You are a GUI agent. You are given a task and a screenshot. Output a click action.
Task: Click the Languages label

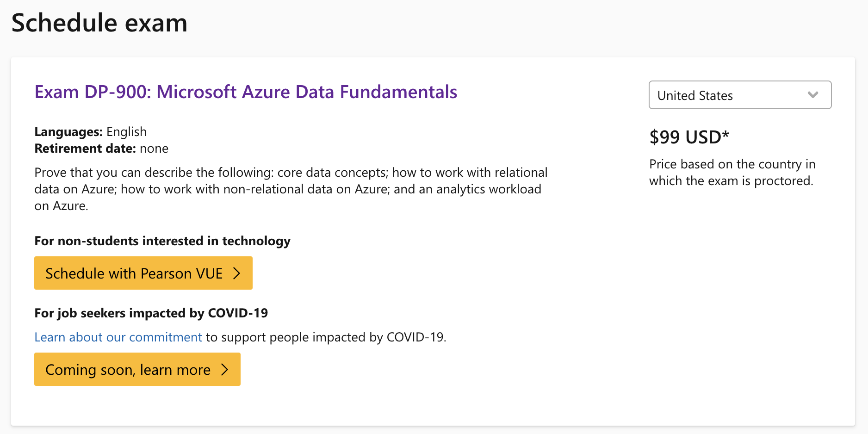tap(68, 132)
